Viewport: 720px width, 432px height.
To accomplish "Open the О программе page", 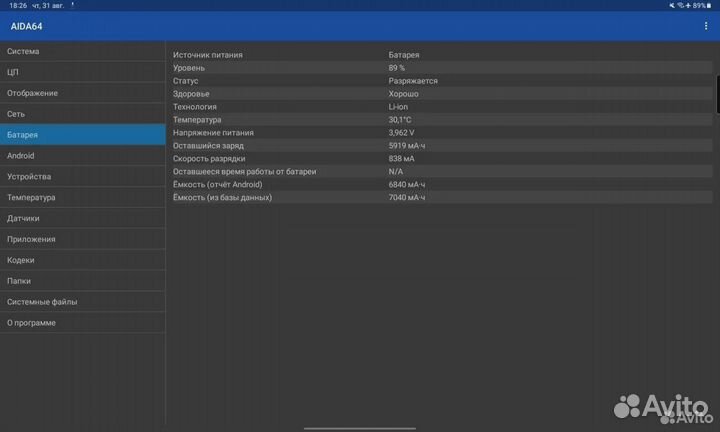I will (x=83, y=323).
